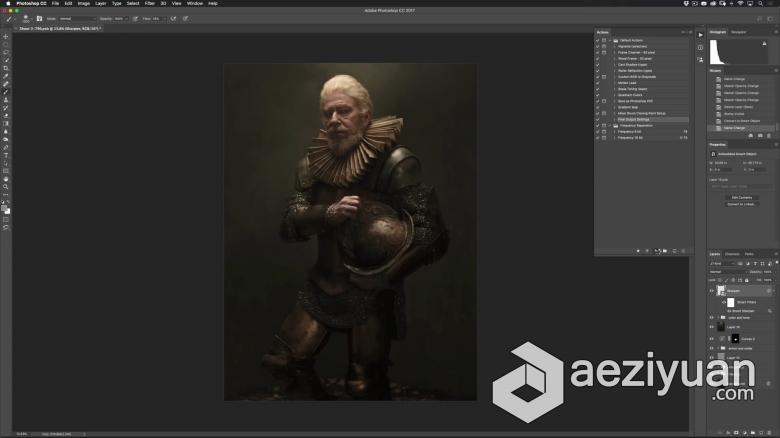Delete action with Actions trash icon
This screenshot has height=438, width=780.
coord(683,251)
